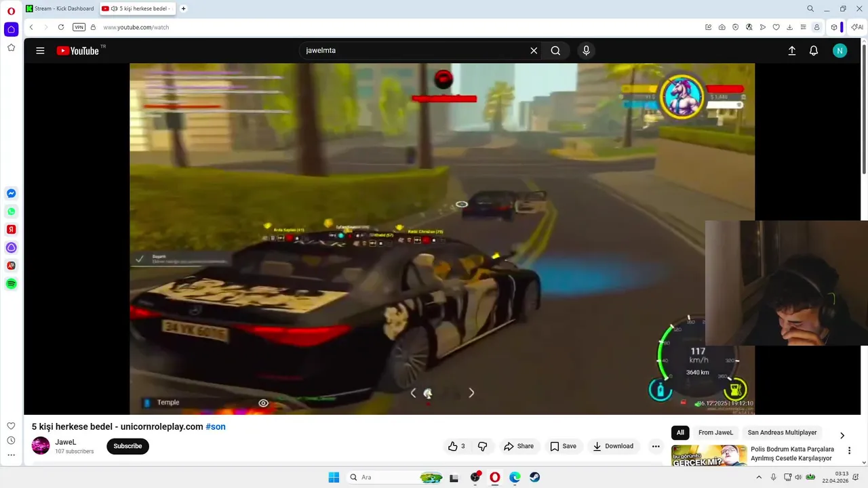The height and width of the screenshot is (488, 868).
Task: Click the address bar URL
Action: [136, 27]
